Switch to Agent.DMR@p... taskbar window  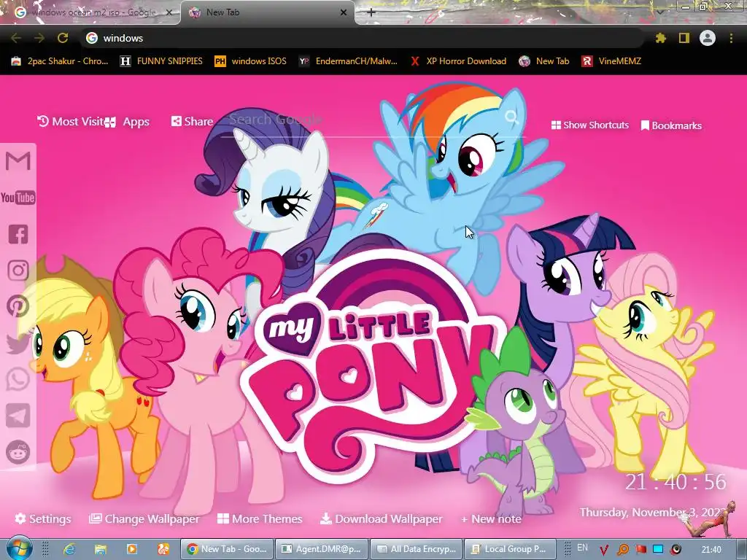pyautogui.click(x=322, y=549)
